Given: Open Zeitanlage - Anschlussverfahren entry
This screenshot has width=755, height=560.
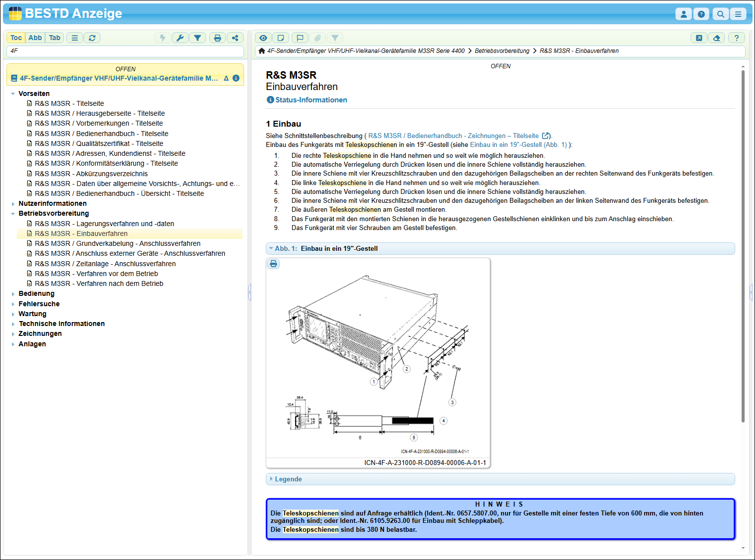Looking at the screenshot, I should pos(105,264).
